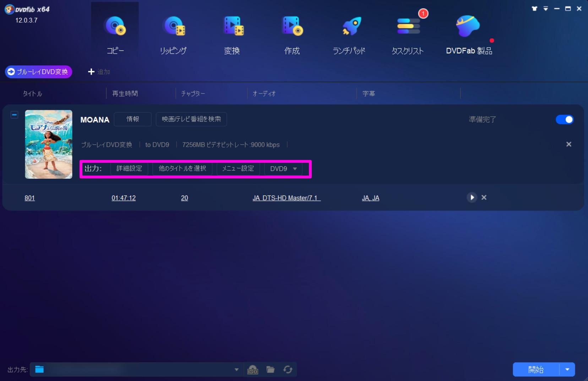
Task: Open the メニュー設定 menu settings
Action: click(238, 169)
